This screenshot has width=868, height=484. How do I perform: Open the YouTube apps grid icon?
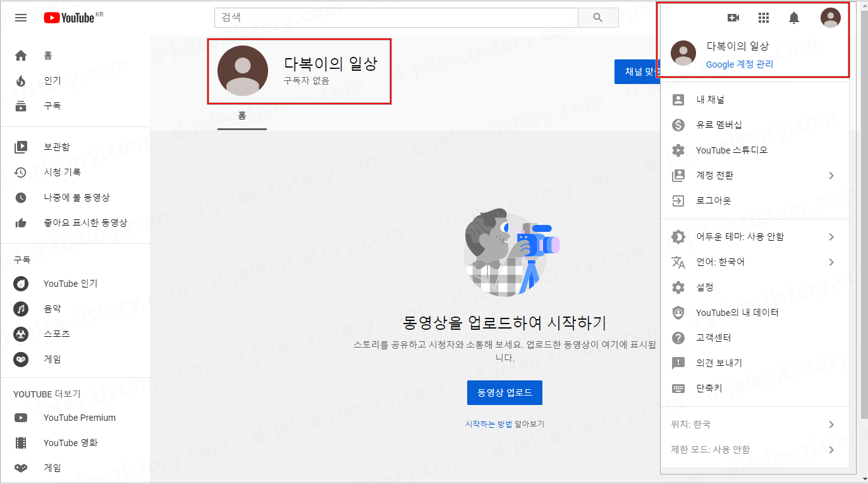click(x=764, y=18)
